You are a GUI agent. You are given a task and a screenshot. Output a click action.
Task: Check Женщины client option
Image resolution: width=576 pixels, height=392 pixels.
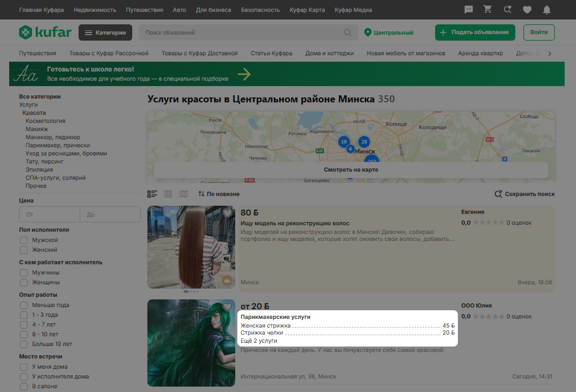click(24, 283)
